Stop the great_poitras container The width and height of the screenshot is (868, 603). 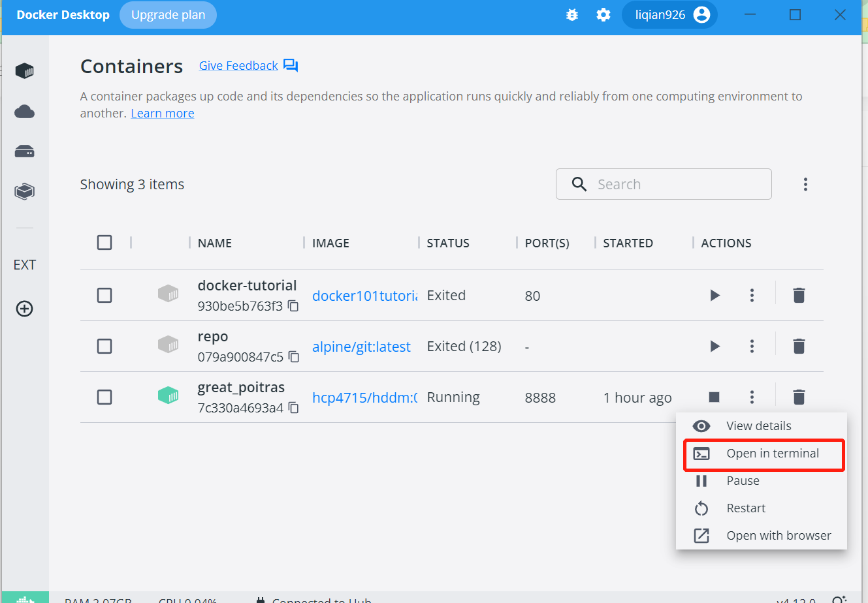[x=715, y=397]
